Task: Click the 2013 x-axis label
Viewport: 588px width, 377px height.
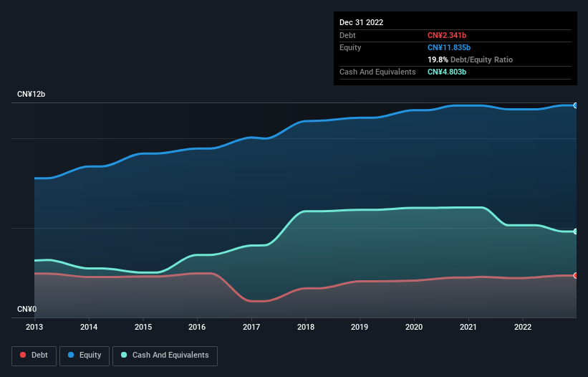Action: (34, 327)
